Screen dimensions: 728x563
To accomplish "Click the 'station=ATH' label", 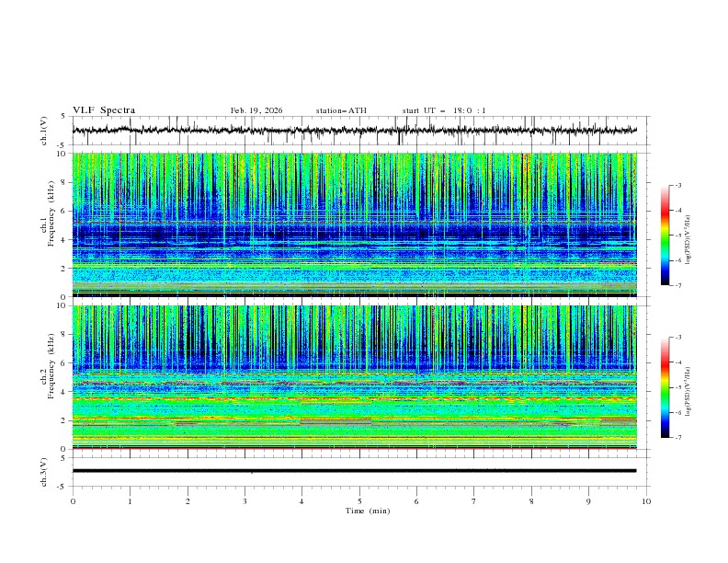I will [x=341, y=110].
